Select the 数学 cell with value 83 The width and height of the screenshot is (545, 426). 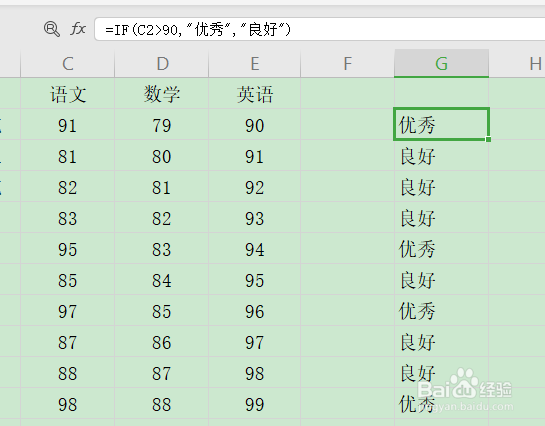[x=162, y=248]
